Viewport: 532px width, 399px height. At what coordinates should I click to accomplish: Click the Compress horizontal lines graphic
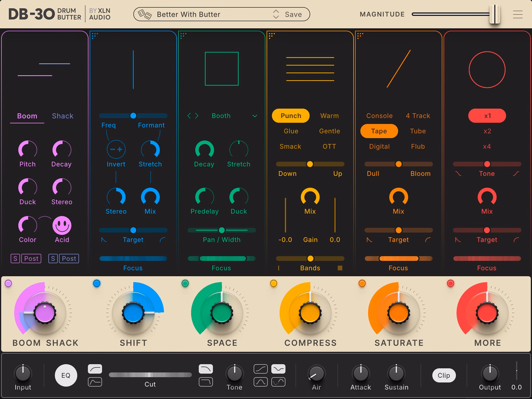(310, 69)
